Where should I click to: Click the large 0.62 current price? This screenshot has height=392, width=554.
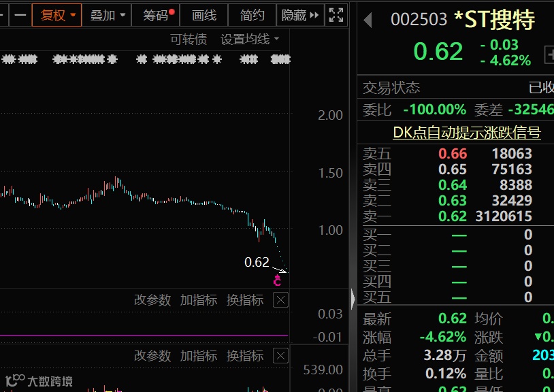[x=438, y=51]
